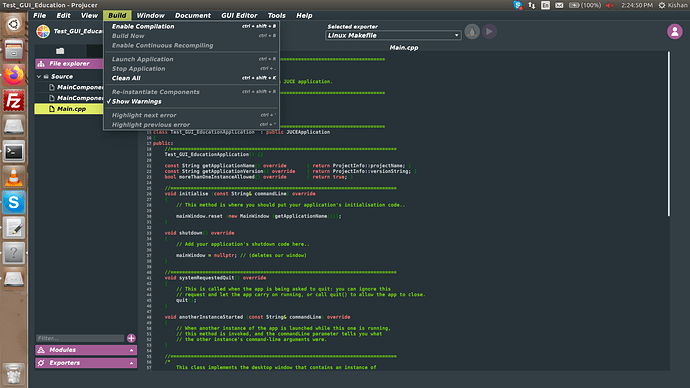Click Re-instantiate Components menu entry

[191, 92]
